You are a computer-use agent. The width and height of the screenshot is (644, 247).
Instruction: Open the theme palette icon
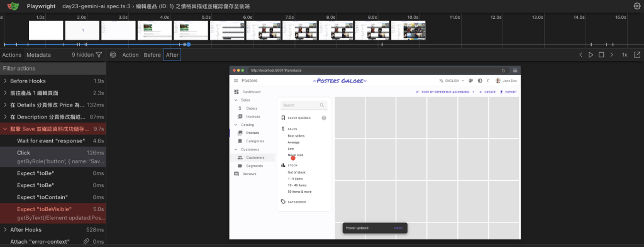470,81
